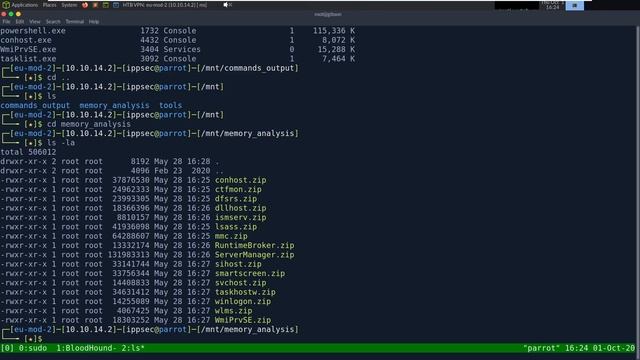
Task: Open the blue panel icon before HTB VPN text
Action: pos(116,5)
